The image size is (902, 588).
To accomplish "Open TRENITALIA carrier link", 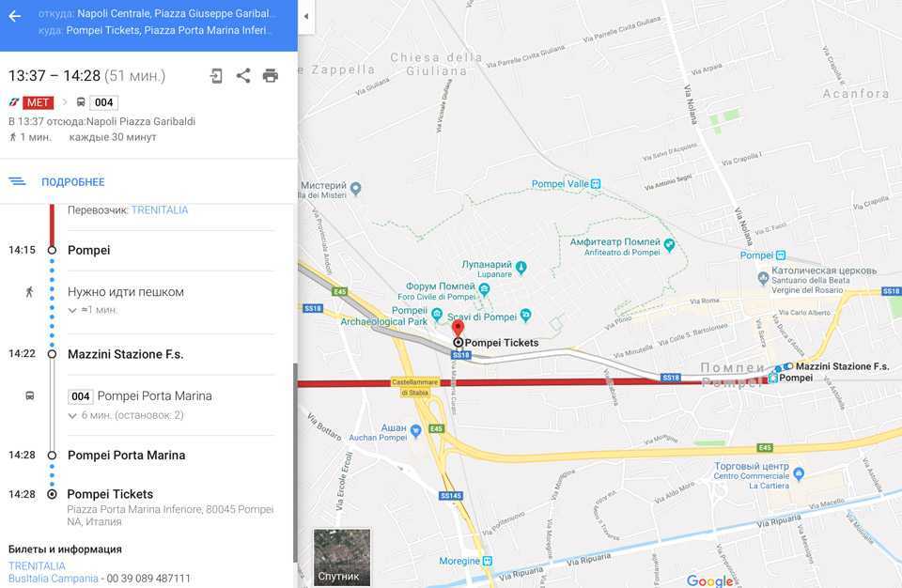I will tap(160, 210).
